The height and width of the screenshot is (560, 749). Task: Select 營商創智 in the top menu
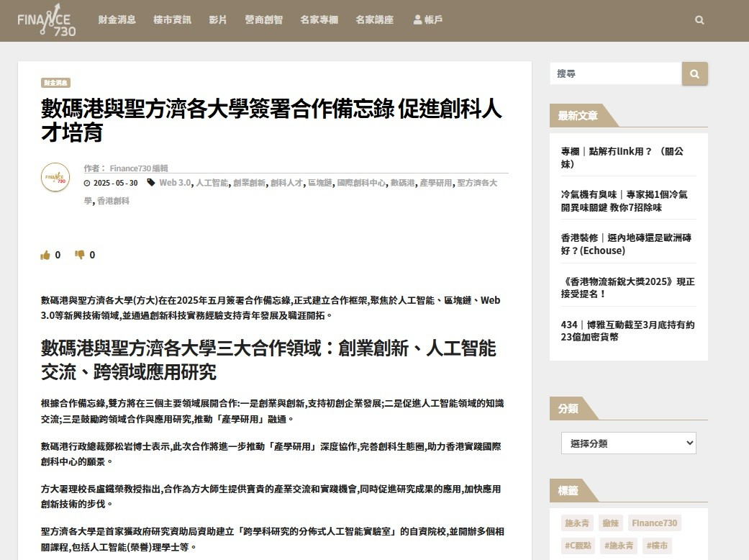click(x=263, y=20)
